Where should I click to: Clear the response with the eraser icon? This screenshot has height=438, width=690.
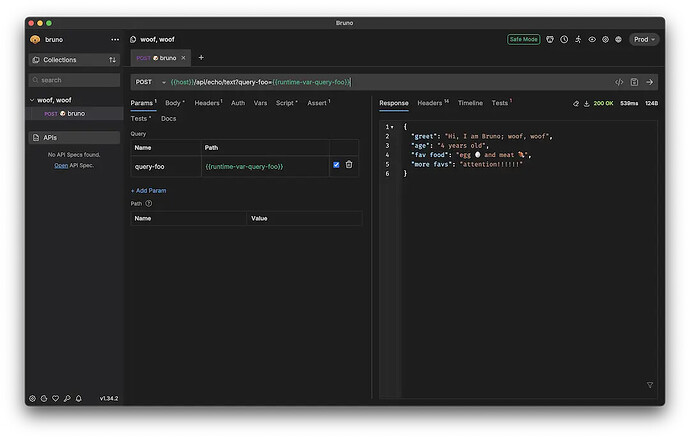[x=576, y=103]
